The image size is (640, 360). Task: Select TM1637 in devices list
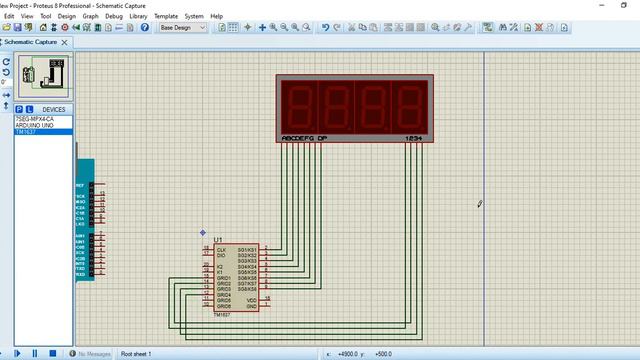(43, 132)
